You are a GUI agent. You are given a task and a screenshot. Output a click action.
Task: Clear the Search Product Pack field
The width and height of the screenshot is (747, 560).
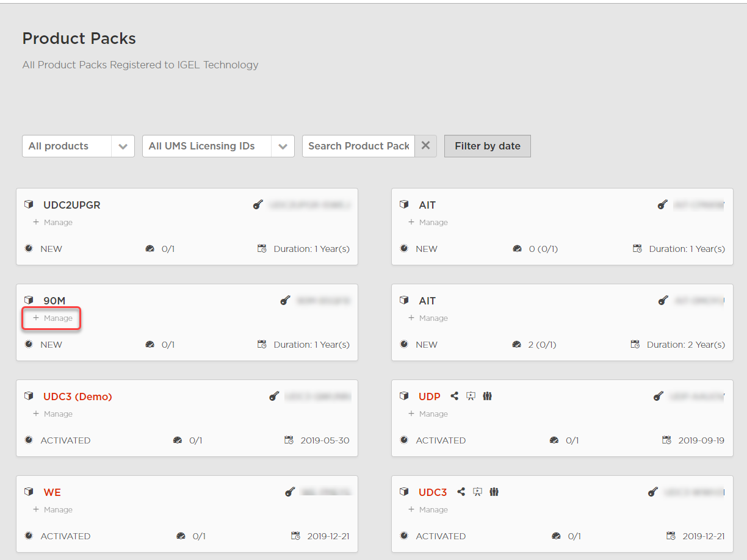coord(425,146)
